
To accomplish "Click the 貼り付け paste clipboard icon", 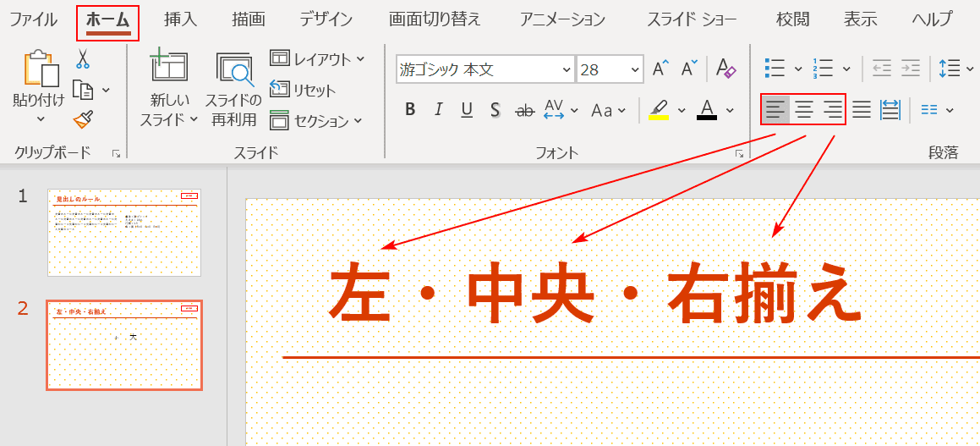I will pyautogui.click(x=41, y=68).
